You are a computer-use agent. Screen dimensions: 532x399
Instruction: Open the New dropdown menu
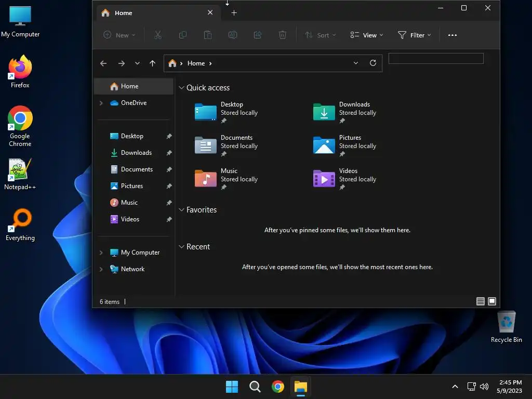(119, 35)
